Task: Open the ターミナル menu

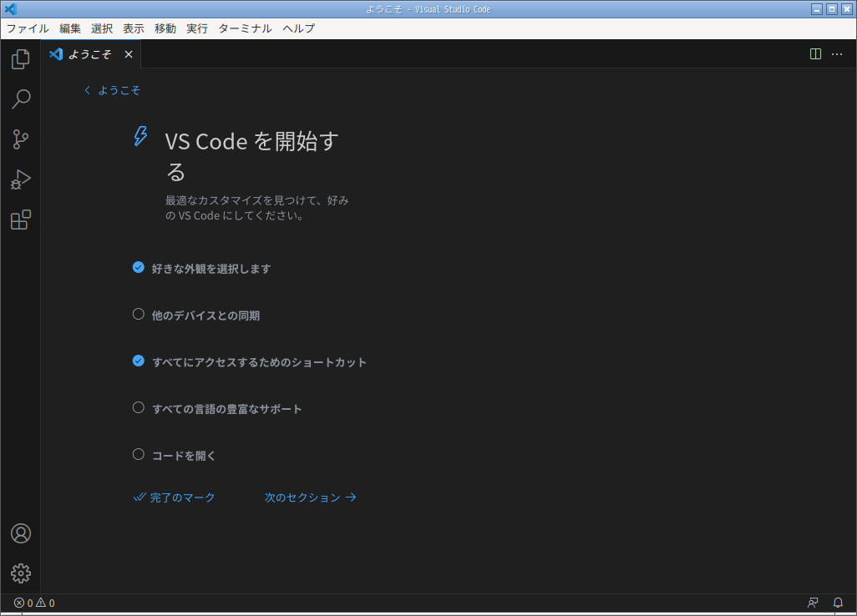Action: point(245,28)
